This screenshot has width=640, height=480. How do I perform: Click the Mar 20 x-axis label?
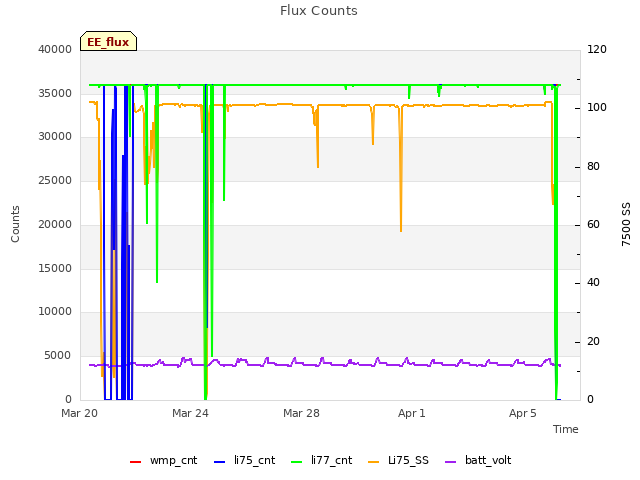point(80,413)
